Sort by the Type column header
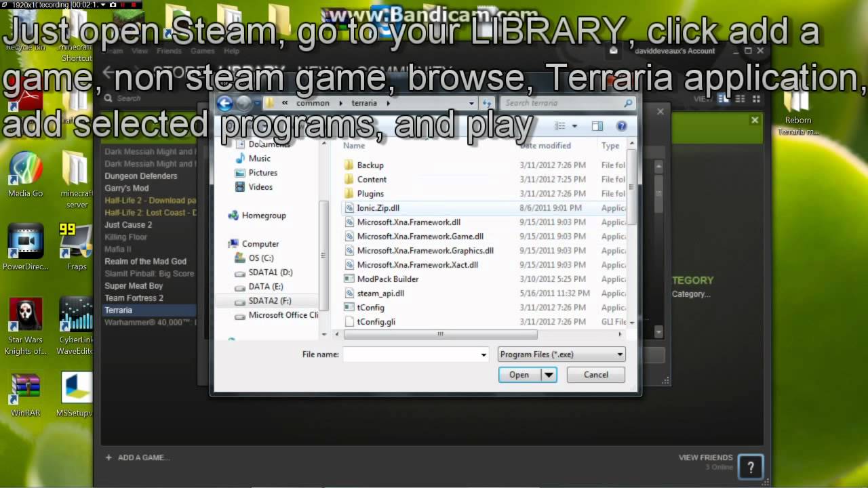Viewport: 868px width, 488px height. pos(610,146)
